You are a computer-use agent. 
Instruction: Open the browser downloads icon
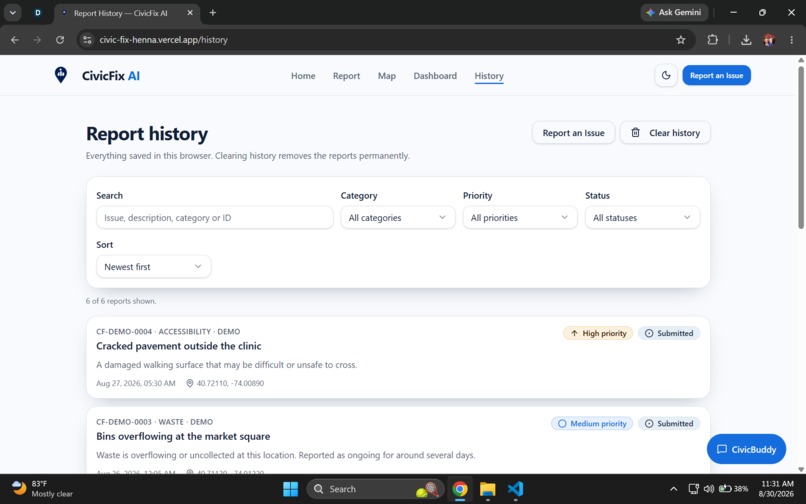pos(746,40)
